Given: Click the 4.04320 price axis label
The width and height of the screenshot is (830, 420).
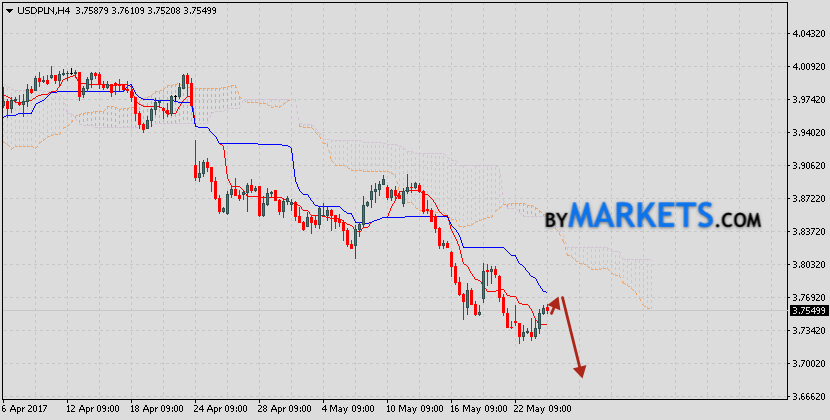Looking at the screenshot, I should point(807,34).
